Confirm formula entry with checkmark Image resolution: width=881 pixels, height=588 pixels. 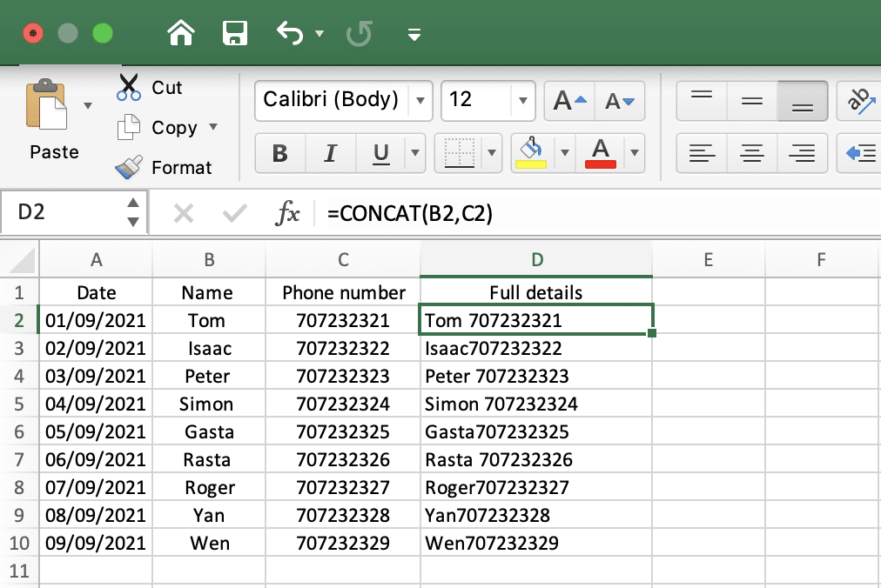click(234, 213)
